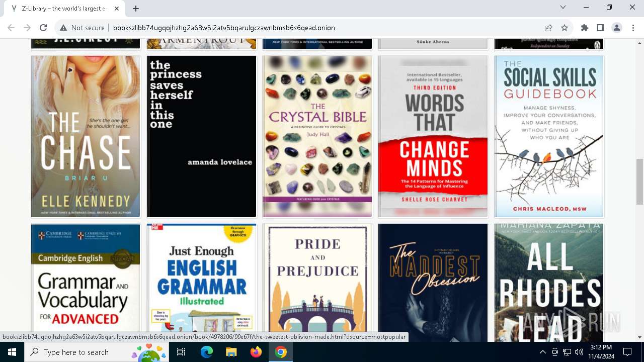Launch Microsoft Edge from the taskbar
This screenshot has height=362, width=644.
pos(207,352)
